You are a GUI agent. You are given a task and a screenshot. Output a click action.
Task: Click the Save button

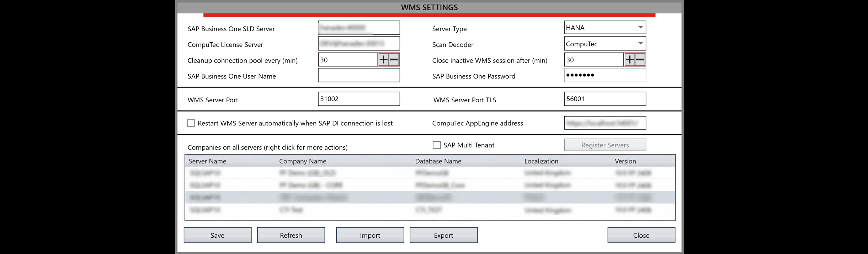218,235
